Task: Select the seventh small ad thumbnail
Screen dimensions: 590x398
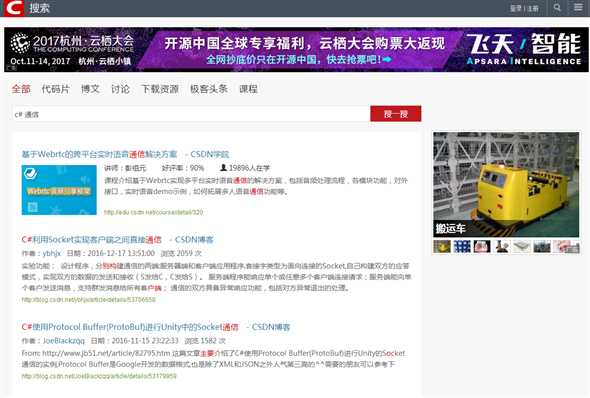Action: [x=566, y=246]
